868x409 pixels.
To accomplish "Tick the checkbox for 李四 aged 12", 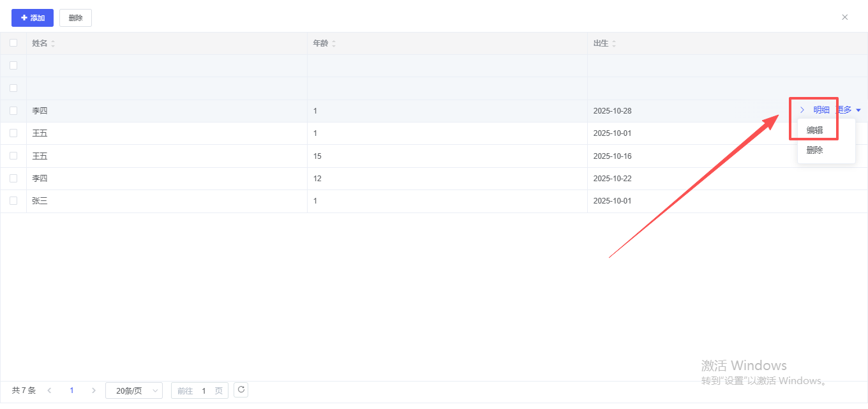I will [x=13, y=179].
